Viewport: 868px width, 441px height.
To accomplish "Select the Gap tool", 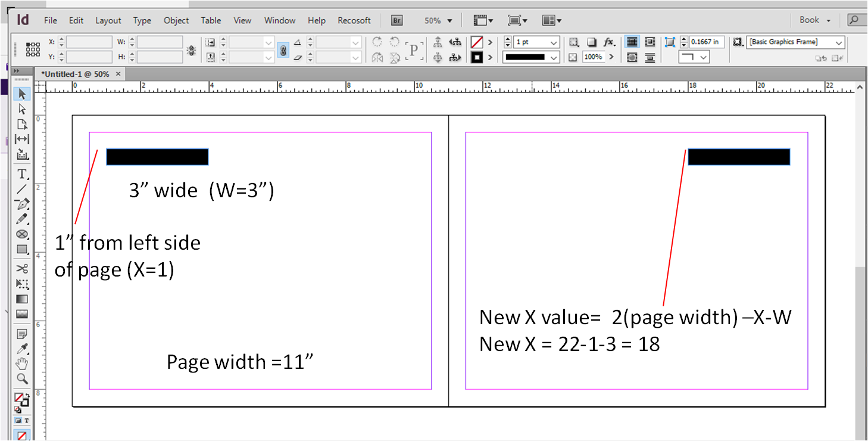I will (x=22, y=139).
